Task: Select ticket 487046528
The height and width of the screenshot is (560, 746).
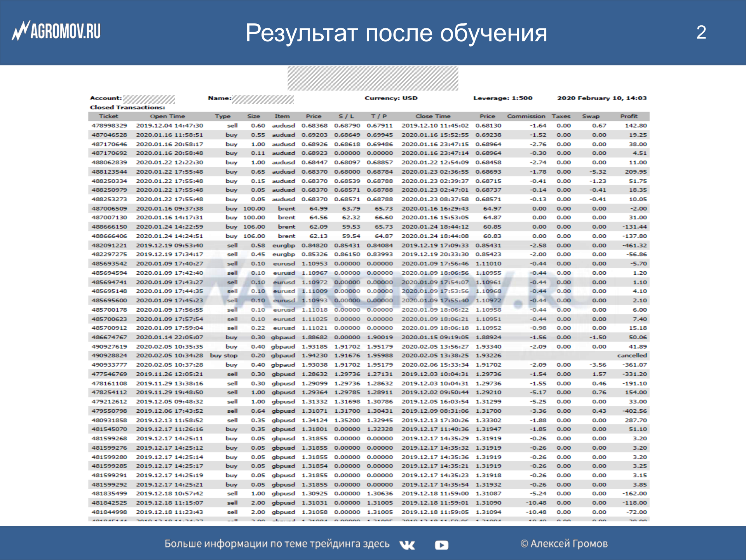Action: click(x=109, y=135)
